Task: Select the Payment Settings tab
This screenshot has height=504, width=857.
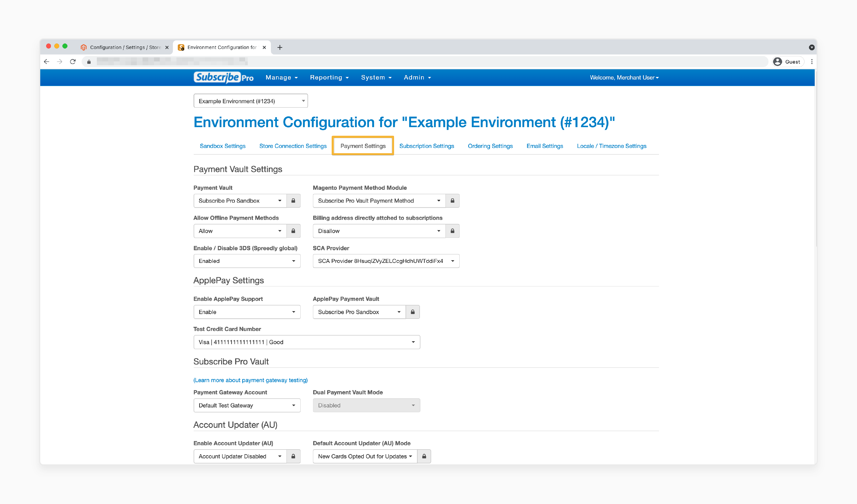Action: point(363,146)
